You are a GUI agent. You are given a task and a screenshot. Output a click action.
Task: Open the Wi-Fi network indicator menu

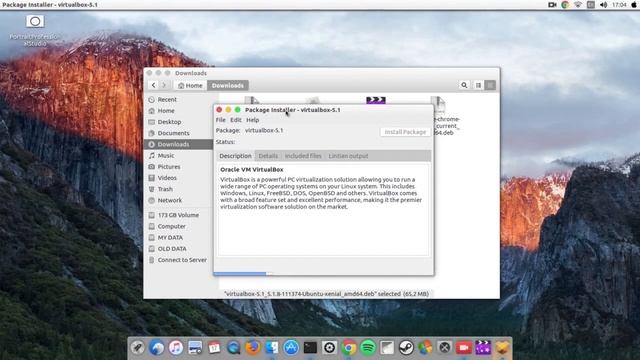click(x=578, y=5)
